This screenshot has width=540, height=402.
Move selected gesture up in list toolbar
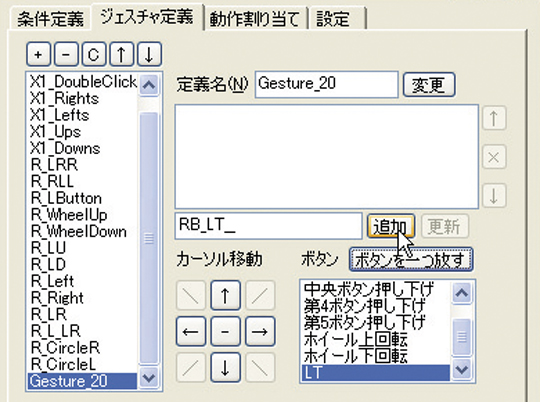121,54
